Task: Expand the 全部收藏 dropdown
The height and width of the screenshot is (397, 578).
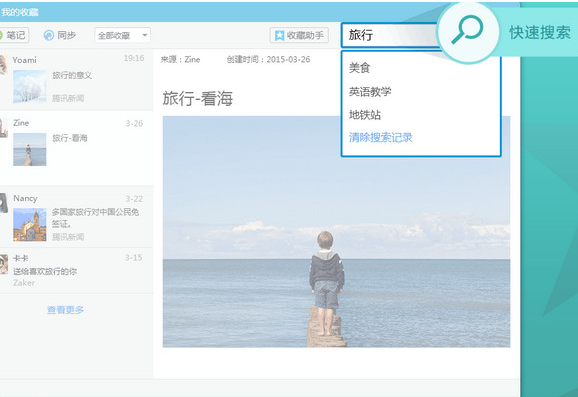Action: tap(122, 35)
